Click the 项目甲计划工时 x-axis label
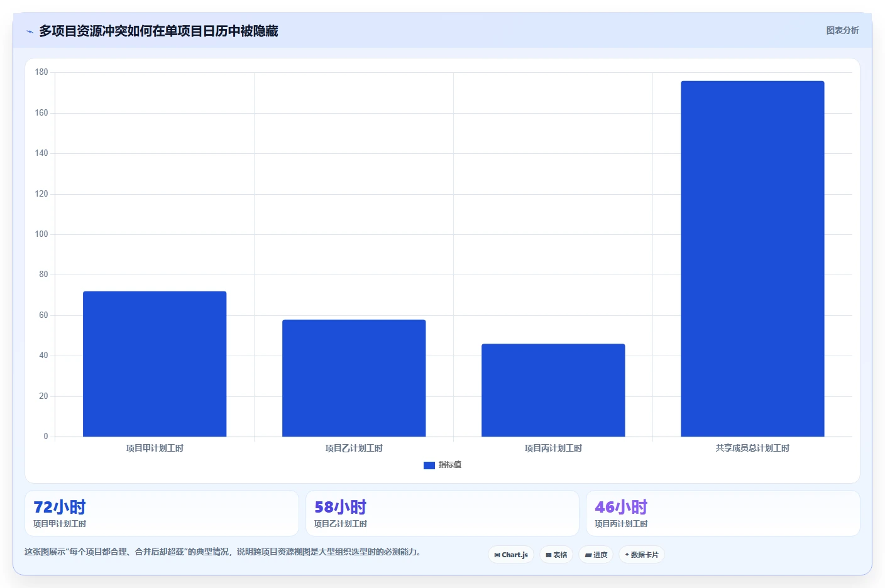Screen dimensions: 885x588 [x=155, y=448]
